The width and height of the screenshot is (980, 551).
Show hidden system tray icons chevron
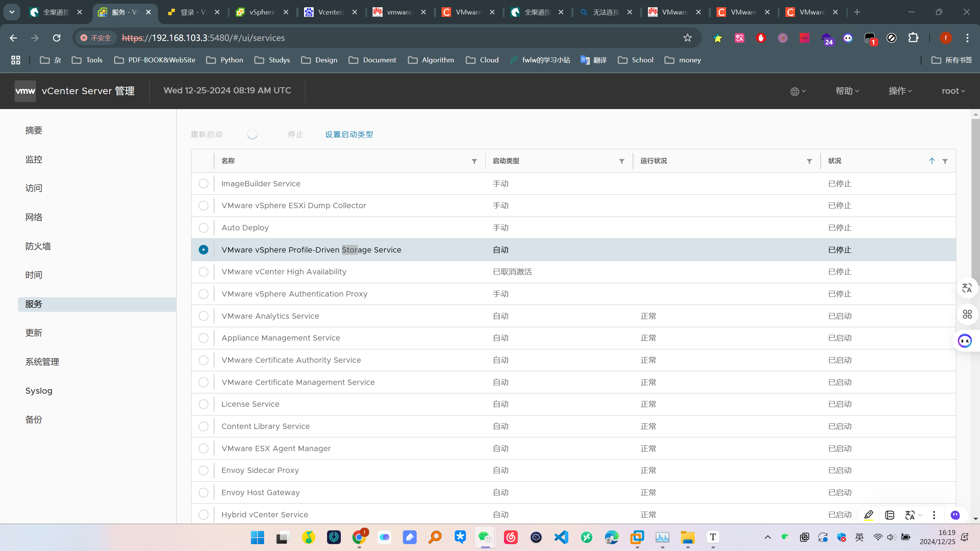pos(768,537)
